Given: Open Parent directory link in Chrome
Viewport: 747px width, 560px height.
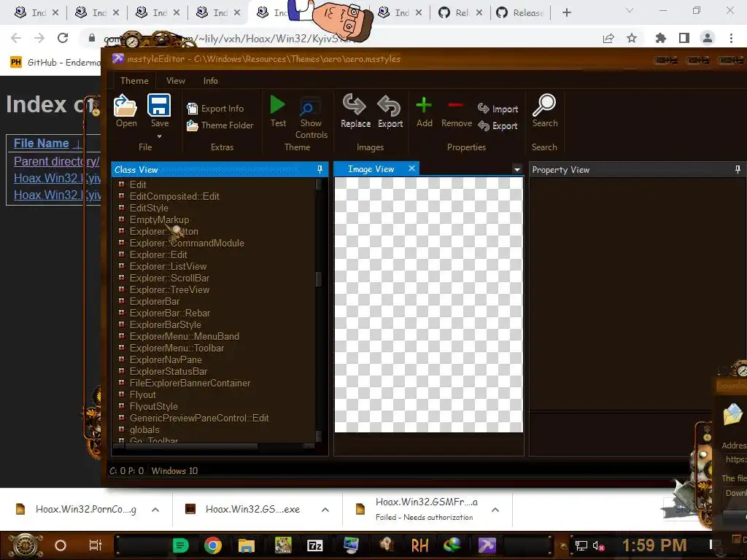Looking at the screenshot, I should click(x=56, y=161).
